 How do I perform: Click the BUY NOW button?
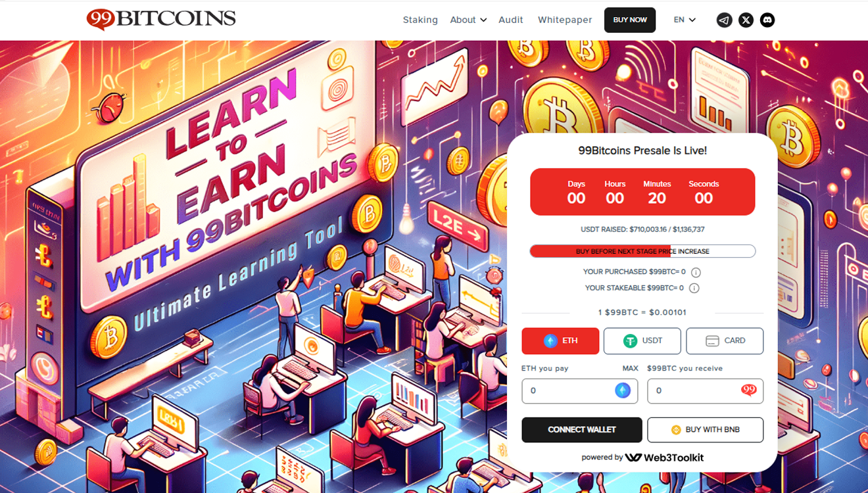pyautogui.click(x=630, y=20)
